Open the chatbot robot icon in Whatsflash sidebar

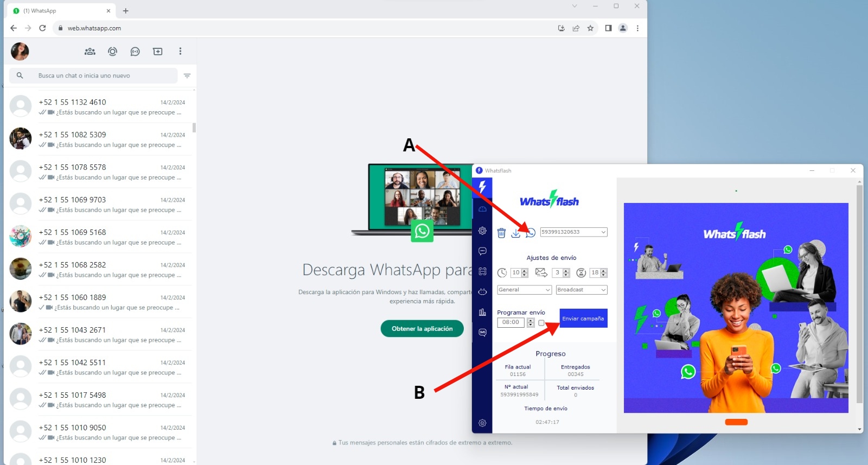(x=482, y=292)
